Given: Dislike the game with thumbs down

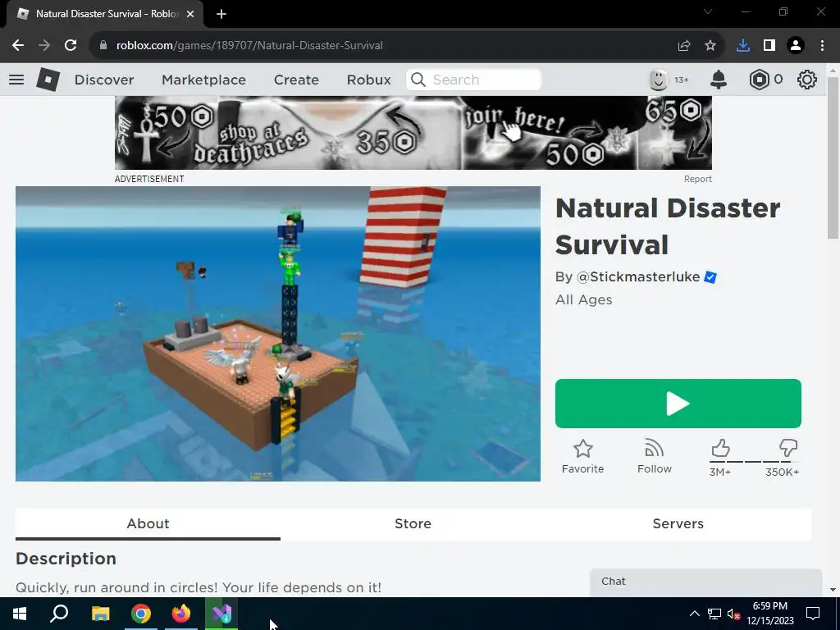Looking at the screenshot, I should click(x=788, y=448).
